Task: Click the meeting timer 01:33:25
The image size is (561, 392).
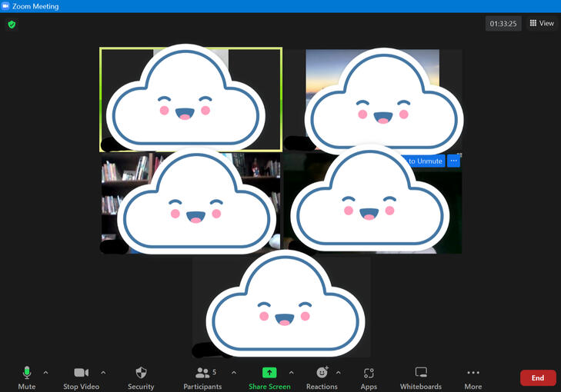Action: 503,24
